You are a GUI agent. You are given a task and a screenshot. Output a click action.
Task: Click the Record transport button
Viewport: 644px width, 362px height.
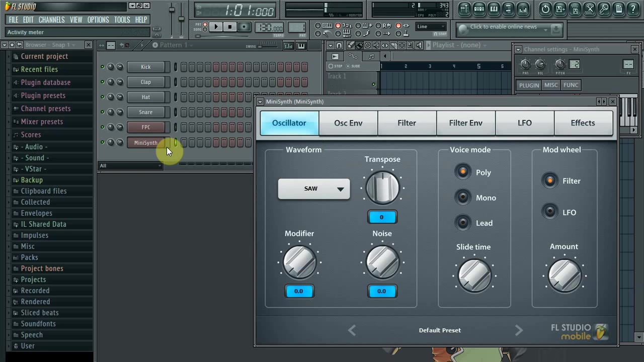tap(245, 27)
